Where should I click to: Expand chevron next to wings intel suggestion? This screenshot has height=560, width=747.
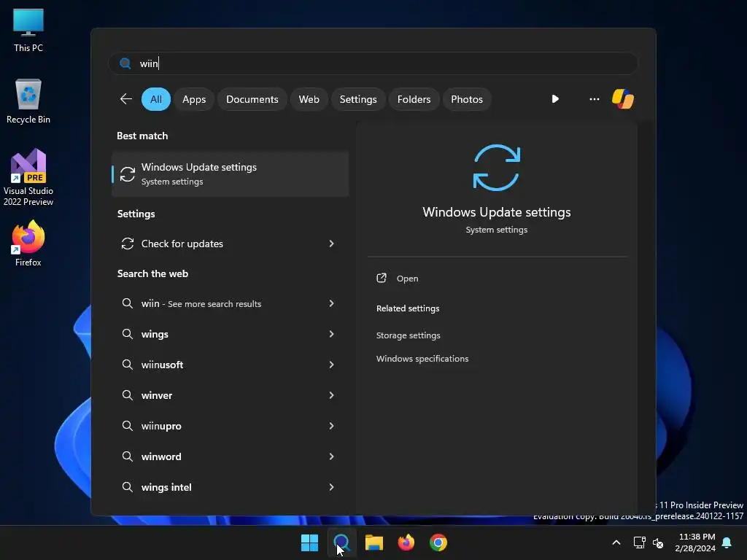pos(332,486)
